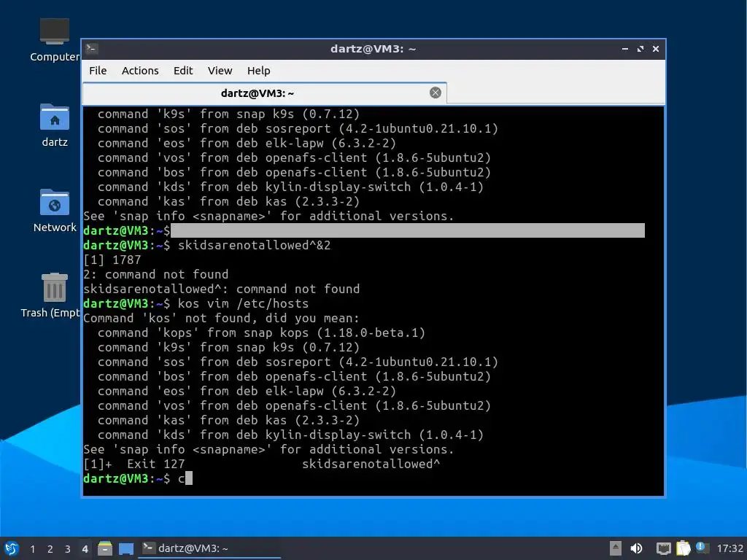Switch to workspace 1
747x560 pixels.
tap(32, 549)
